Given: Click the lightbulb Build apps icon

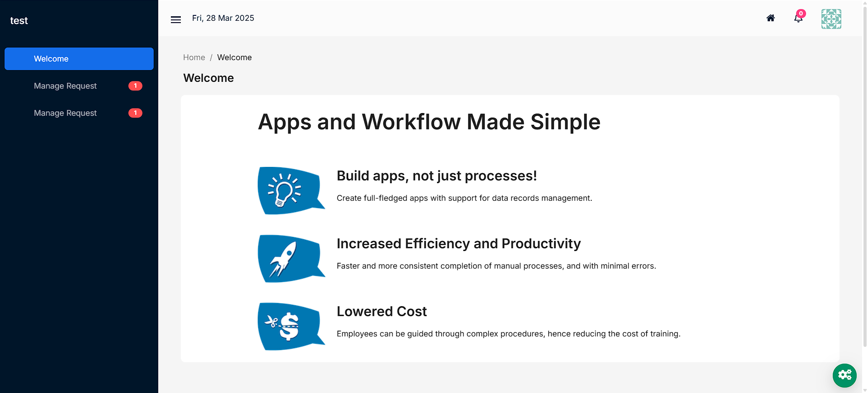Looking at the screenshot, I should (x=291, y=190).
